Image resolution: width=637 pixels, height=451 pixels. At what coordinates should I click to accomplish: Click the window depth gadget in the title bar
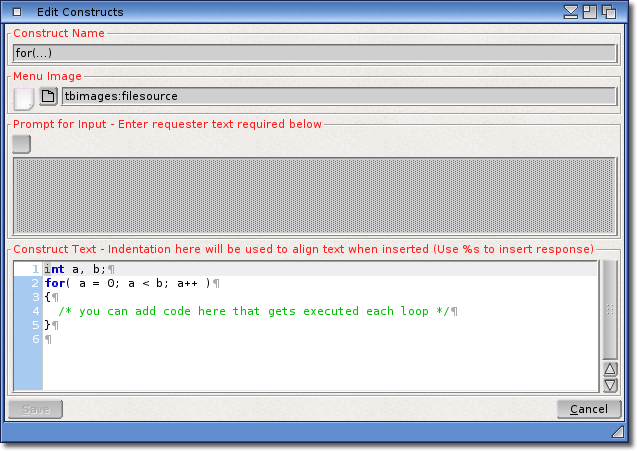608,12
